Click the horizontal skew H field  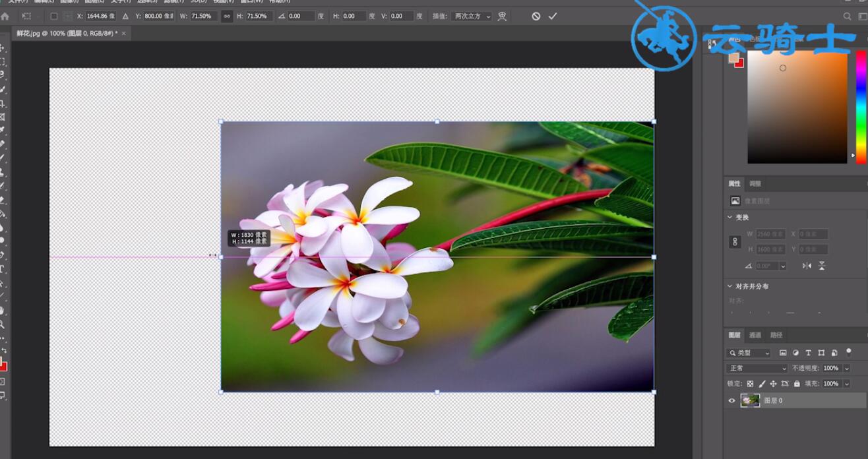coord(354,16)
